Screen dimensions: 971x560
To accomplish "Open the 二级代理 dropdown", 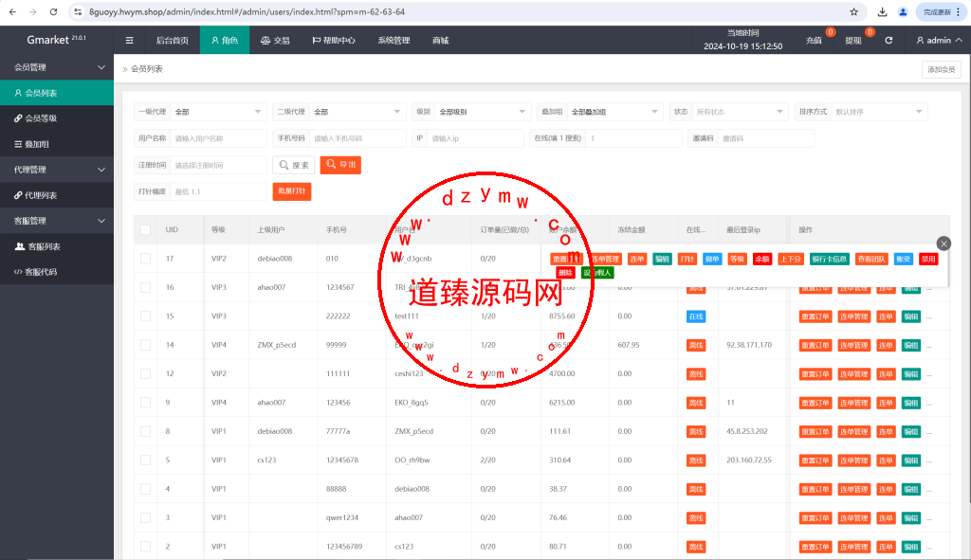I will (357, 112).
